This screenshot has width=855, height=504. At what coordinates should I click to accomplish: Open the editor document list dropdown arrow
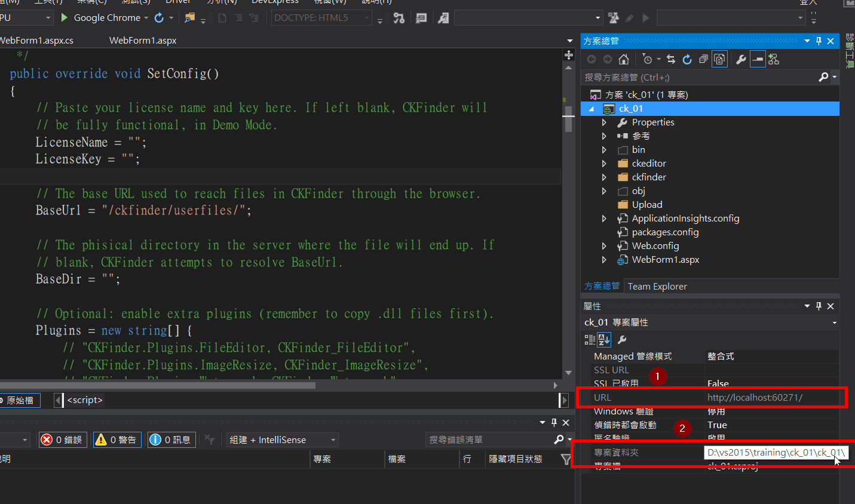pos(569,41)
